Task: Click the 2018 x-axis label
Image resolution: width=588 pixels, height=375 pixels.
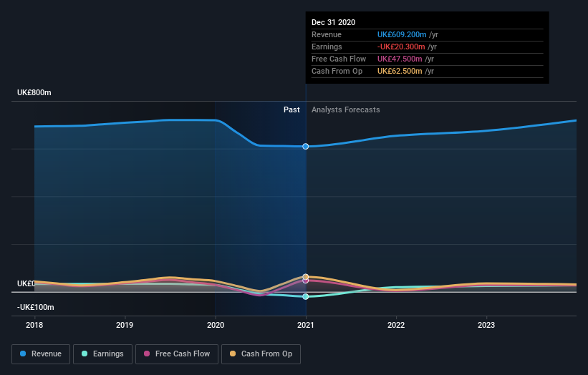Action: pos(34,325)
